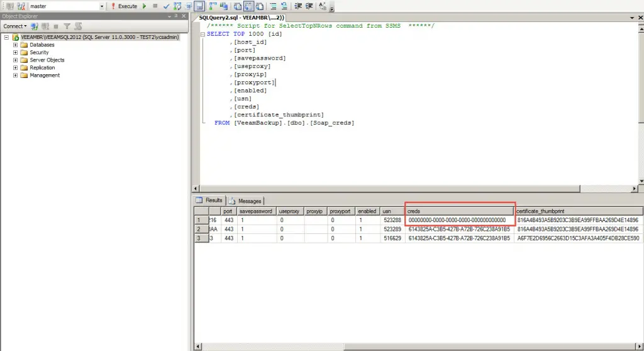Screen dimensions: 644x351
Task: Close the SQLQuery2.sql document
Action: click(640, 18)
